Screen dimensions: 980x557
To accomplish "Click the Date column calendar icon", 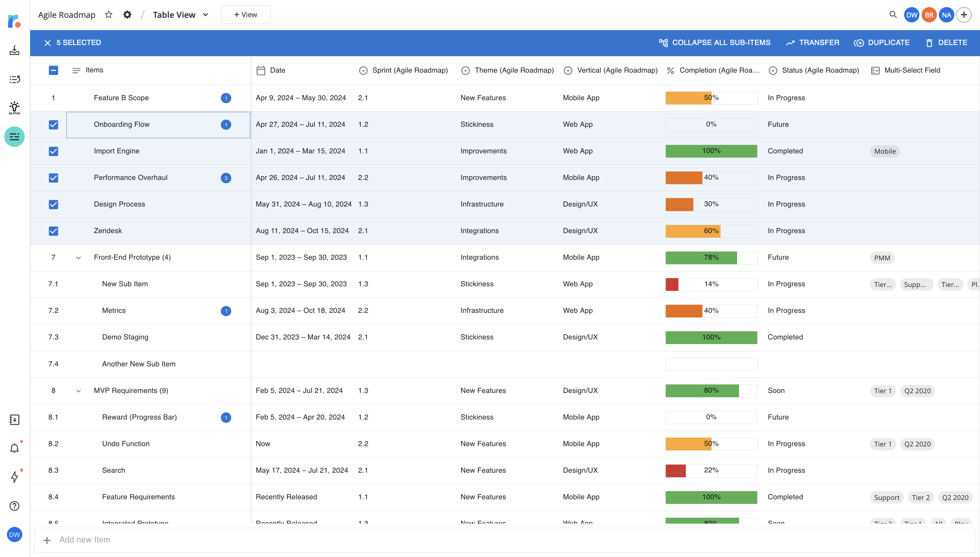I will point(261,70).
